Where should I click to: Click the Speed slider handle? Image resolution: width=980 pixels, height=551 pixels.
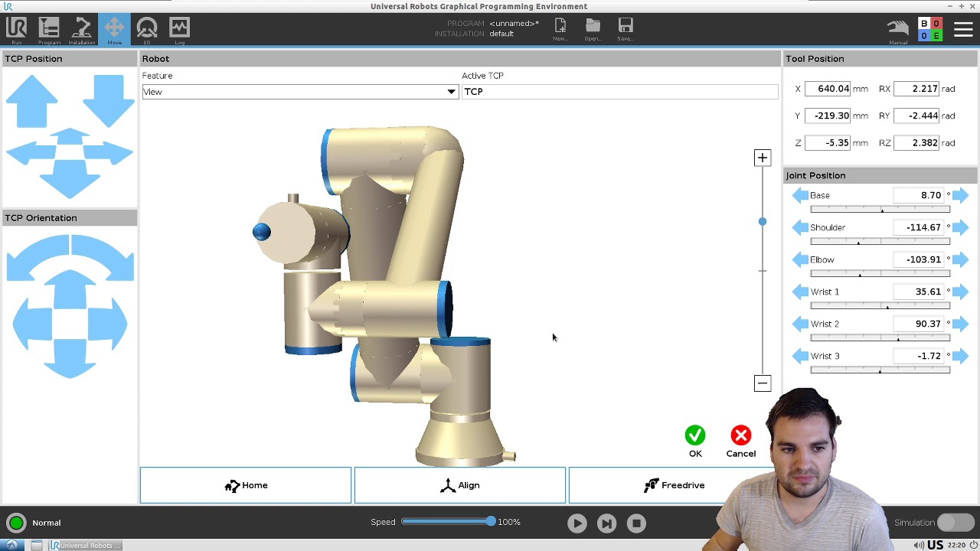[x=490, y=522]
